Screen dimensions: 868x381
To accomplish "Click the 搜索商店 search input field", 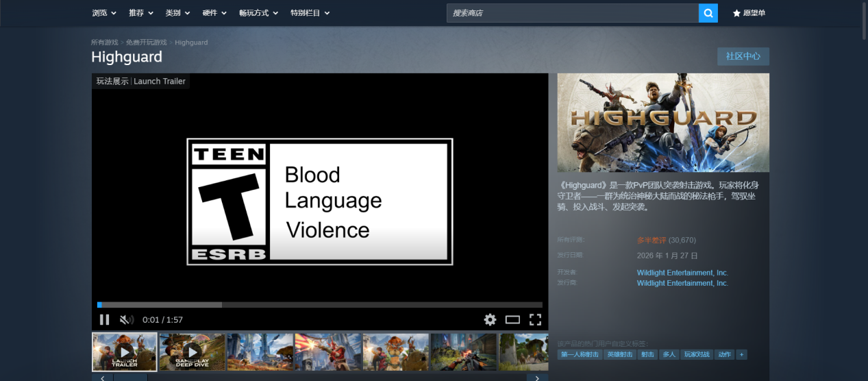I will [x=572, y=13].
